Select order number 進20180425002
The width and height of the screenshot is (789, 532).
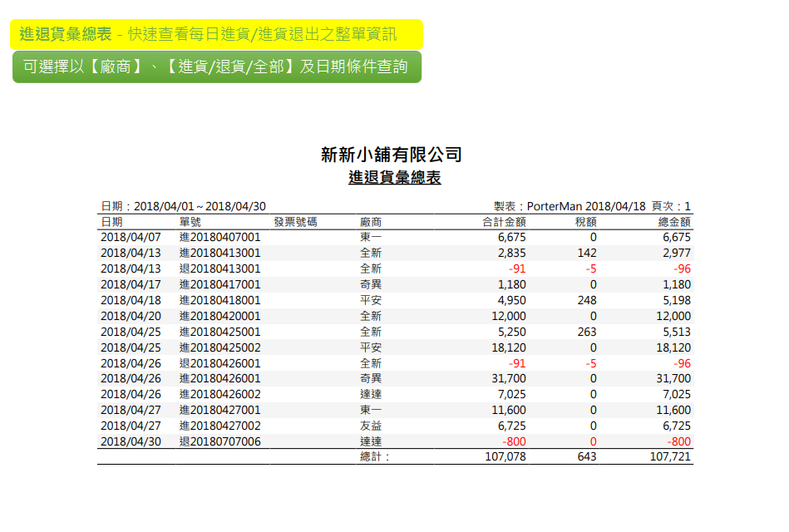coord(219,347)
